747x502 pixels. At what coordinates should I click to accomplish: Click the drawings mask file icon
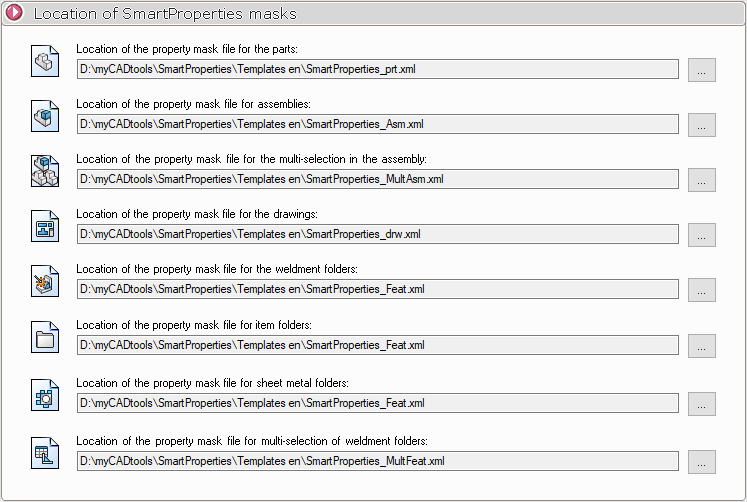coord(45,226)
